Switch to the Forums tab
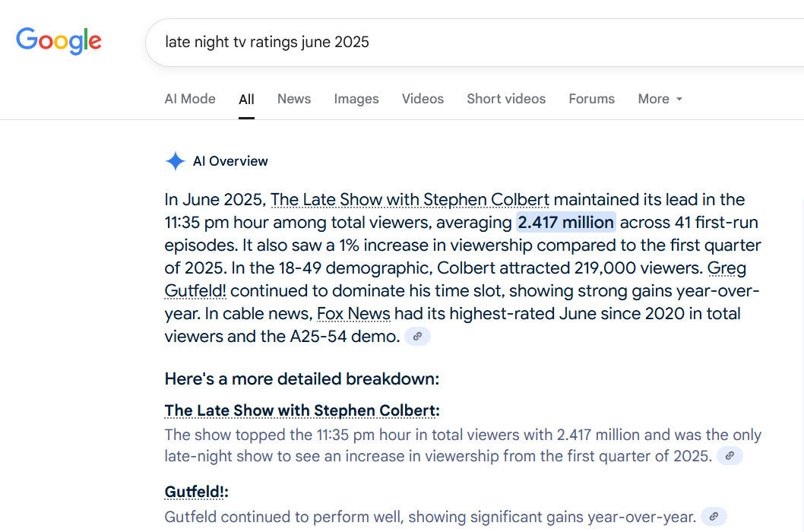Image resolution: width=804 pixels, height=532 pixels. coord(591,99)
